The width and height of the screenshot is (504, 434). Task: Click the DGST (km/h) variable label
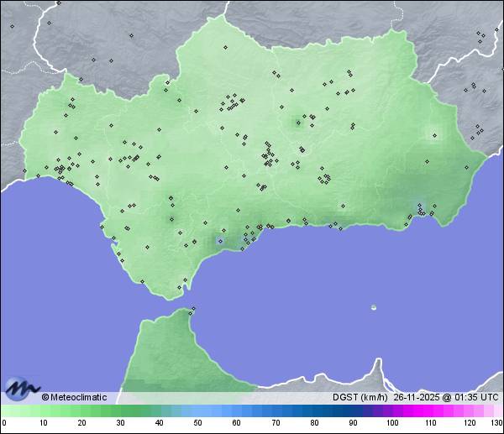360,397
